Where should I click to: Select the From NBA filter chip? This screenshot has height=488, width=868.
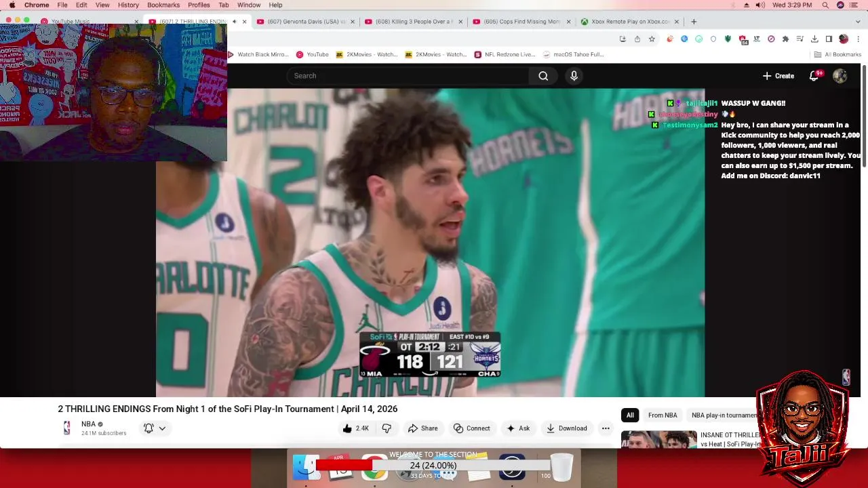pos(663,415)
